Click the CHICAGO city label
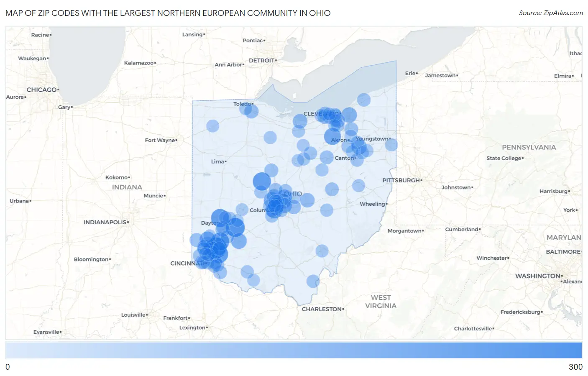Viewport: 588px width, 376px height. 42,90
